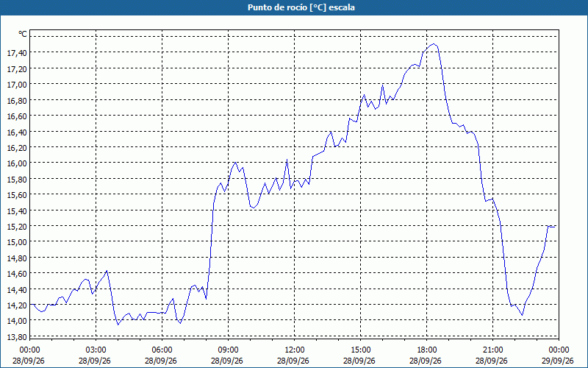This screenshot has width=588, height=368.
Task: Click the 14,40 y-axis value
Action: coord(17,289)
